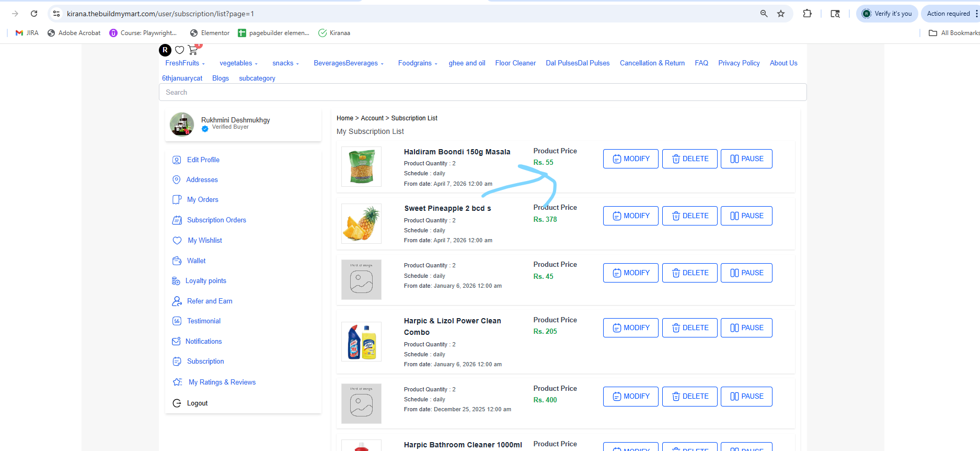Open the Blogs page
980x451 pixels.
click(221, 78)
